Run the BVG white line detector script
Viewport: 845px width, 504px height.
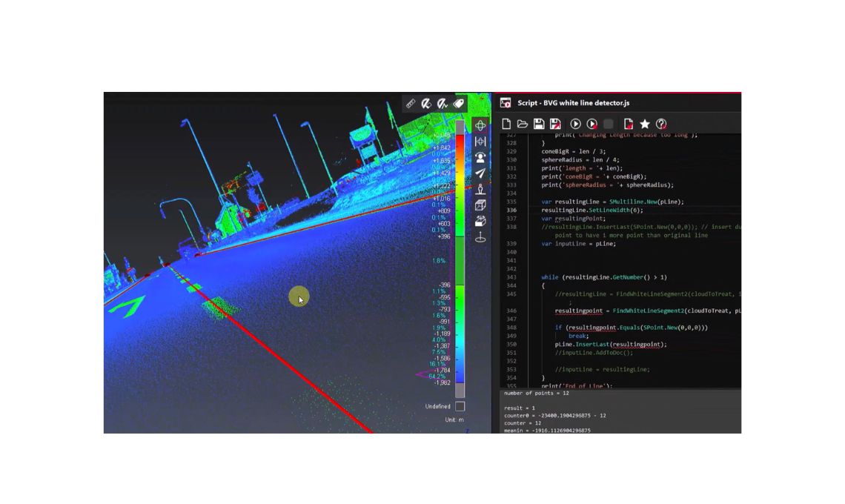577,123
